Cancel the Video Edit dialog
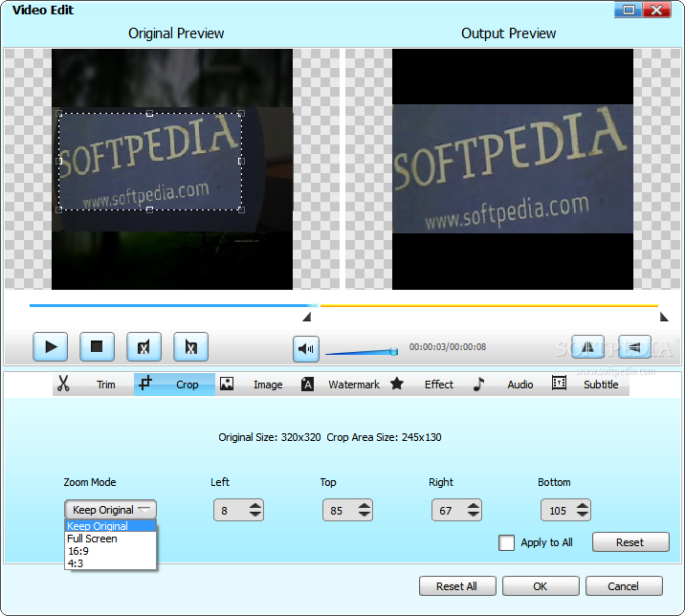The height and width of the screenshot is (616, 685). coord(624,585)
